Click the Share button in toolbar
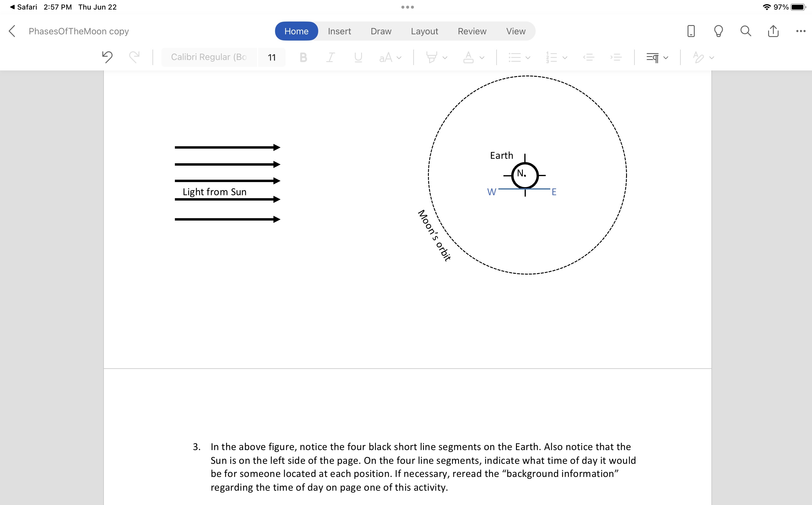This screenshot has width=812, height=505. [x=774, y=31]
